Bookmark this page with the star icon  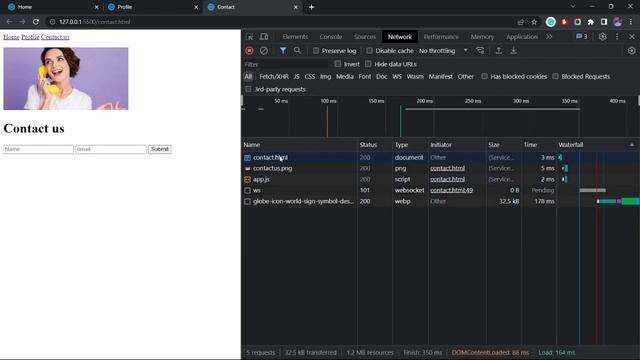click(x=534, y=22)
